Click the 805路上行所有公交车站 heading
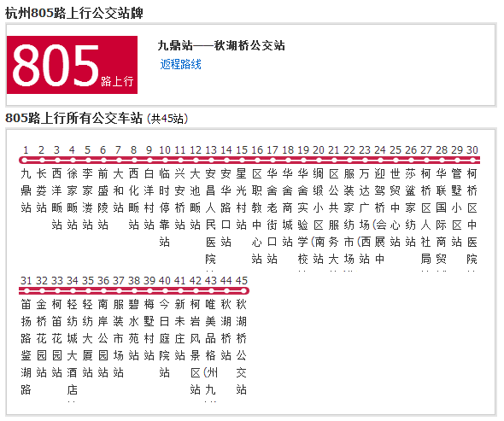The height and width of the screenshot is (421, 504). tap(74, 118)
